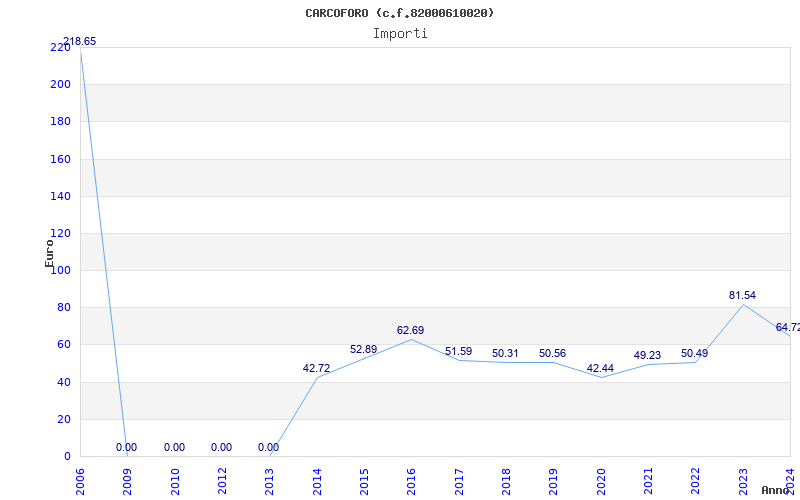
Task: Click the 0.00 label above 2010
Action: click(x=174, y=447)
